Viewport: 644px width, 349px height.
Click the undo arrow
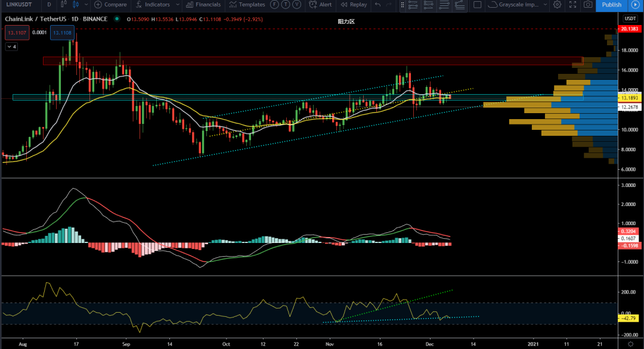[378, 5]
